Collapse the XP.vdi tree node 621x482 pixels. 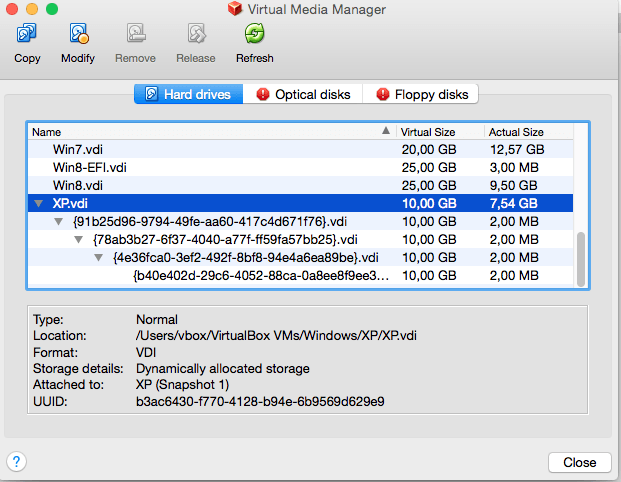coord(38,204)
